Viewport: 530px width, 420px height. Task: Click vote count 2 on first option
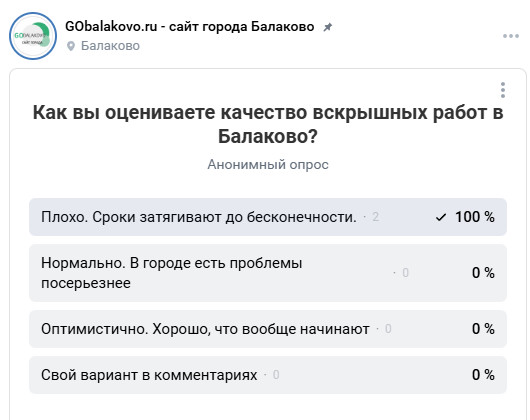(x=375, y=217)
